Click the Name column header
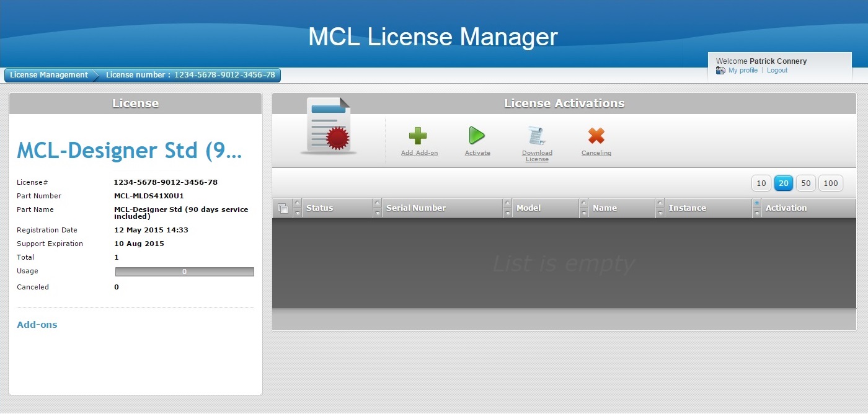The height and width of the screenshot is (414, 868). click(x=604, y=208)
